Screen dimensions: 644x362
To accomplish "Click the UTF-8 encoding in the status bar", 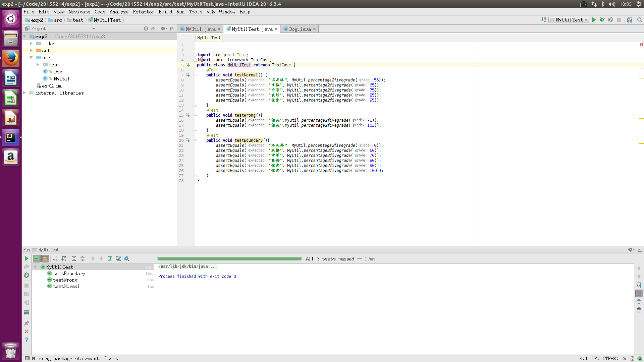I will 610,359.
